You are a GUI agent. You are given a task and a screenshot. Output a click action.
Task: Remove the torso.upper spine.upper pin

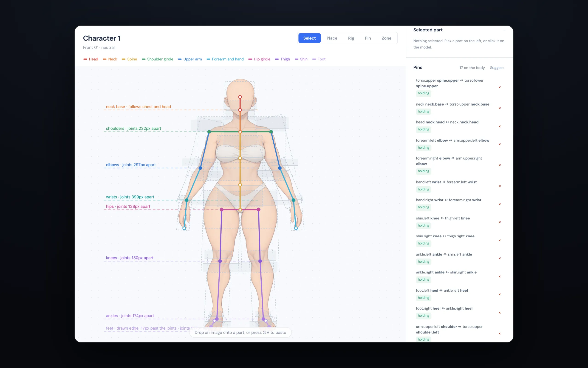click(500, 87)
